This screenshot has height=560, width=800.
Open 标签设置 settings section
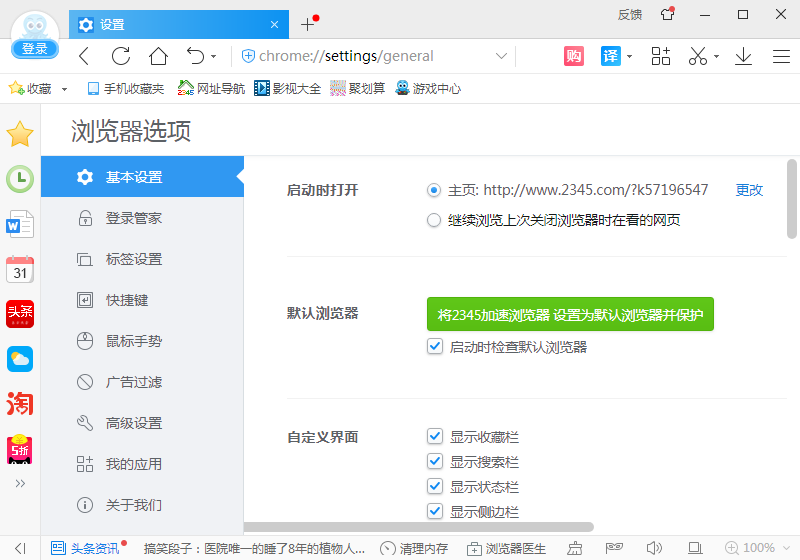point(142,259)
